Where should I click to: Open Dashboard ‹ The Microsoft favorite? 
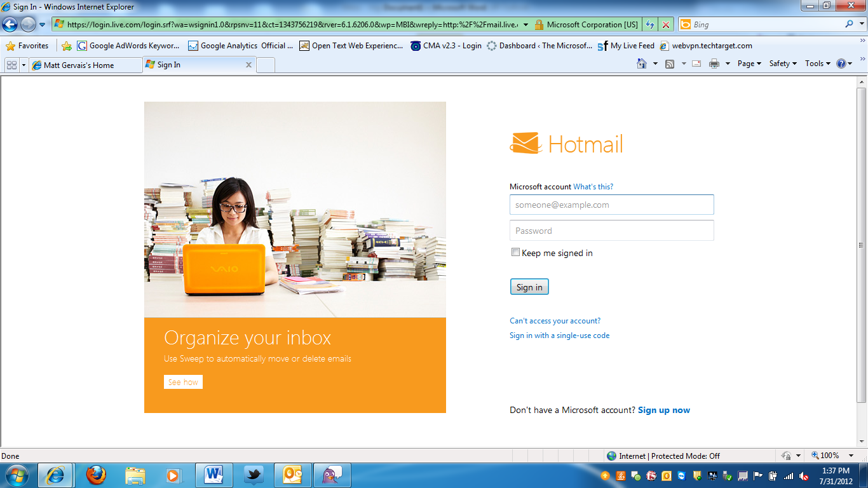539,46
